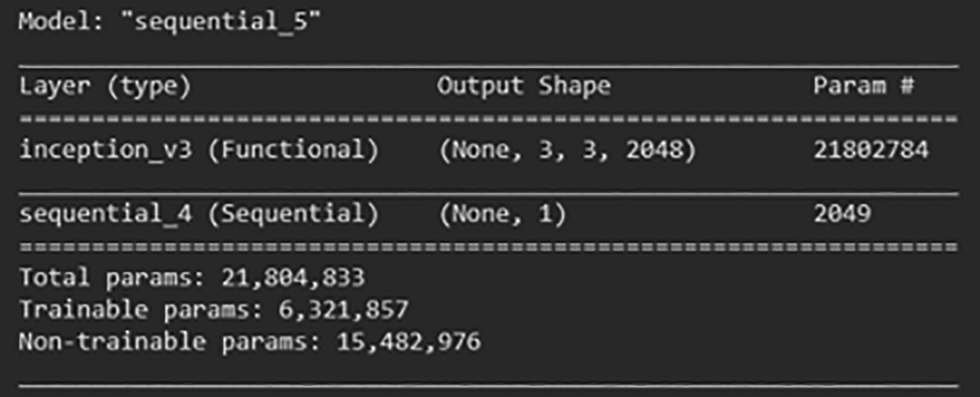
Task: Select the "Layer (type)" column header
Action: pos(105,87)
